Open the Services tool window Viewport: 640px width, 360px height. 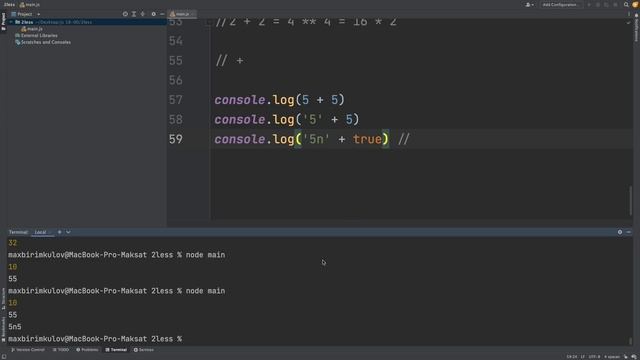coord(144,350)
